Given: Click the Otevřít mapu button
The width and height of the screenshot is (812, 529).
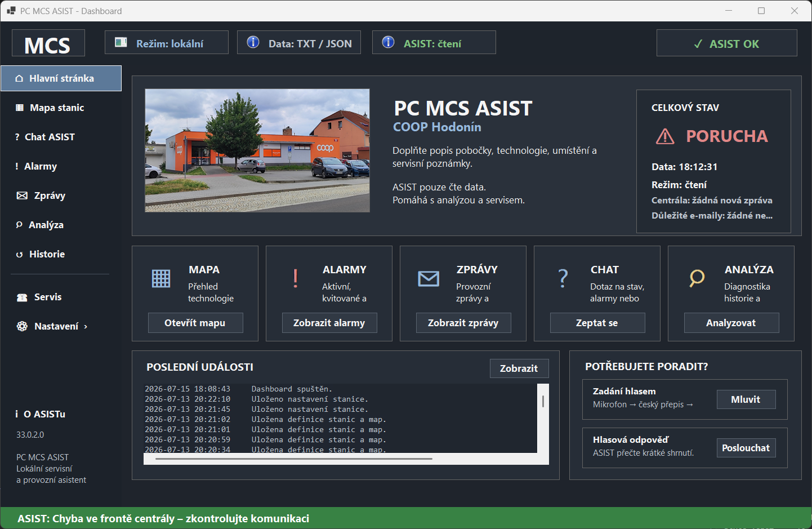Looking at the screenshot, I should click(x=195, y=323).
